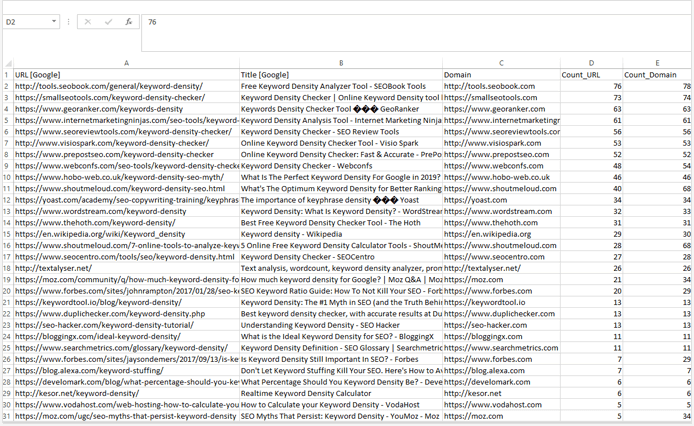Select the row 31 header
The image size is (694, 426).
tap(8, 416)
